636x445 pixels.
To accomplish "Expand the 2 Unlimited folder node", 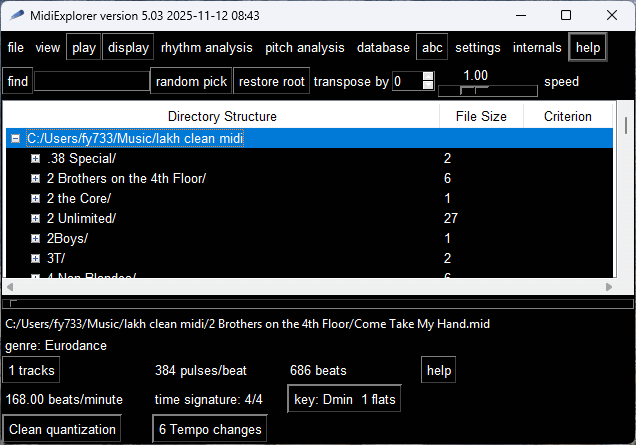I will coord(35,218).
